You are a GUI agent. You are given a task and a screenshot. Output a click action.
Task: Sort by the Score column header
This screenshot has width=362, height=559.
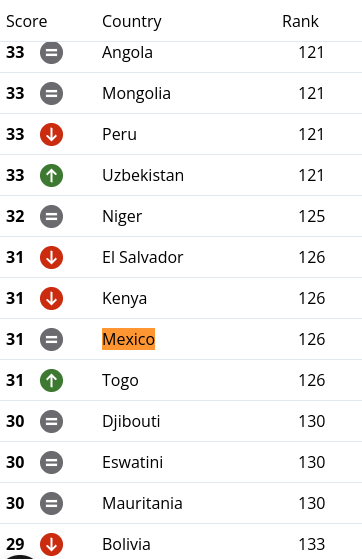[27, 21]
